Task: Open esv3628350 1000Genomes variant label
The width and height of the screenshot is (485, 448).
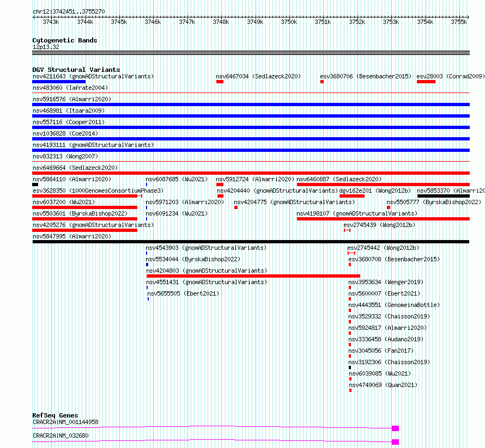Action: (98, 191)
